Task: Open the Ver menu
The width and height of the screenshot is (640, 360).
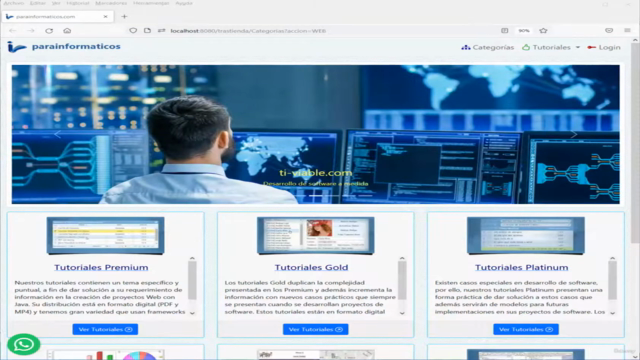Action: tap(56, 3)
